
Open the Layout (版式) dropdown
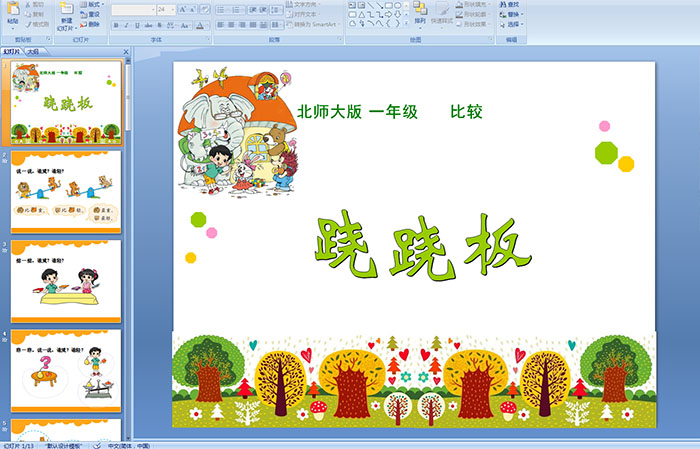pyautogui.click(x=92, y=4)
